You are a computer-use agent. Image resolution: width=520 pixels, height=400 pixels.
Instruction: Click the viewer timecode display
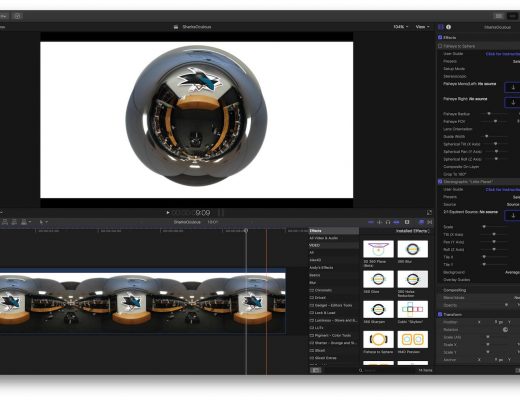tap(191, 213)
